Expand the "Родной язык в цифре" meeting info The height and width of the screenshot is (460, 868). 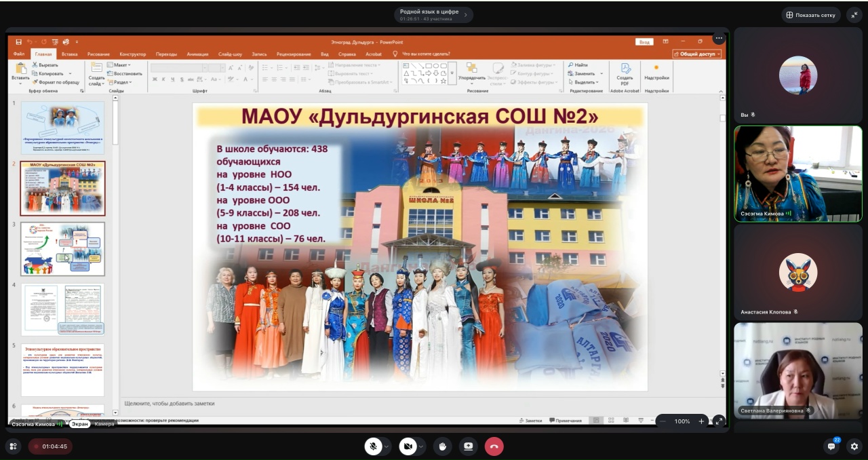click(x=434, y=15)
